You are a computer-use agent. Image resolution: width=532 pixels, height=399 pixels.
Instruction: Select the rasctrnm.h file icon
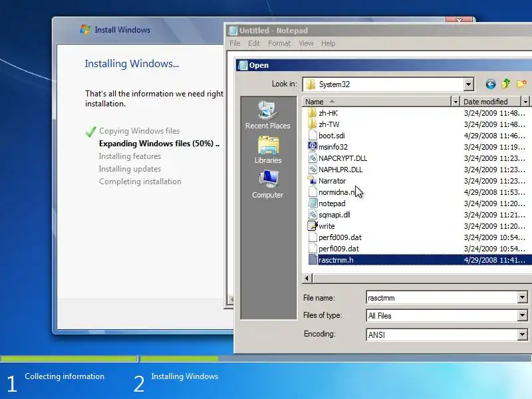click(x=312, y=260)
